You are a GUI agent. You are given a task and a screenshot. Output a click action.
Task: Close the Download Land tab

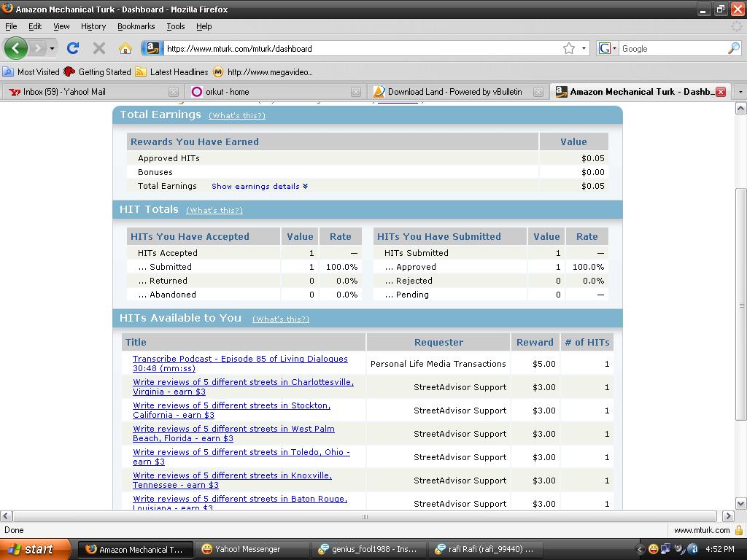click(x=538, y=91)
